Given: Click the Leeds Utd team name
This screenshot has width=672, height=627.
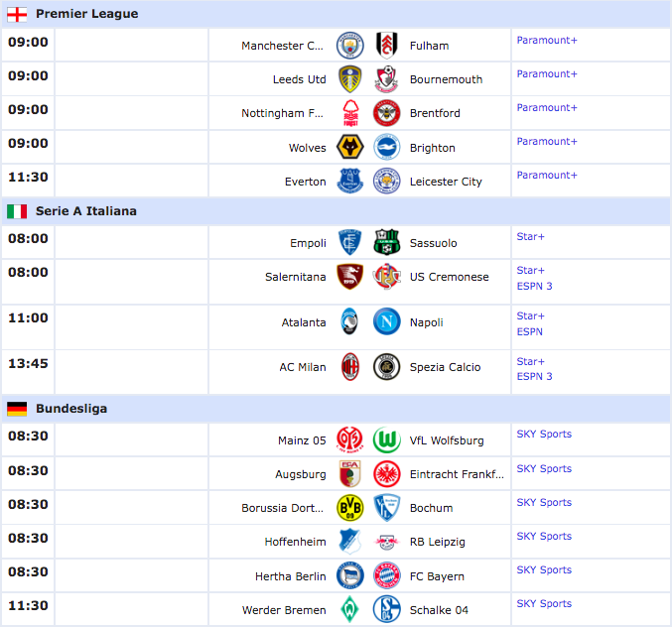Looking at the screenshot, I should 299,79.
